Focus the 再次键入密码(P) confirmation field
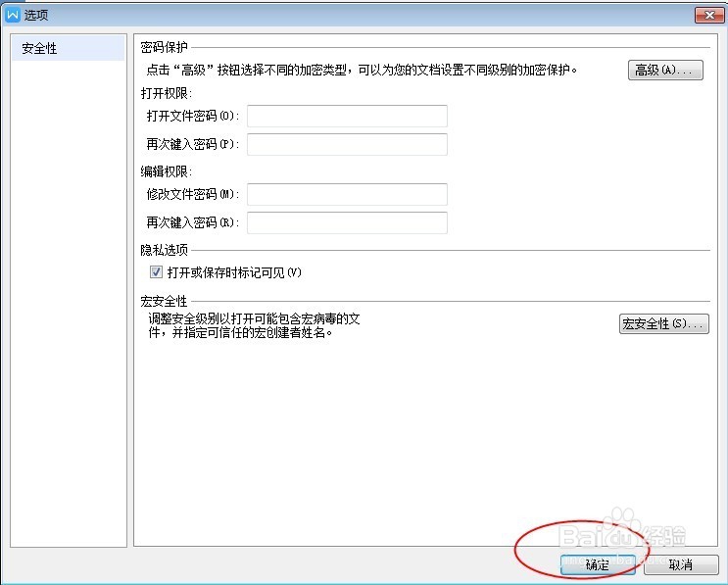 point(347,144)
